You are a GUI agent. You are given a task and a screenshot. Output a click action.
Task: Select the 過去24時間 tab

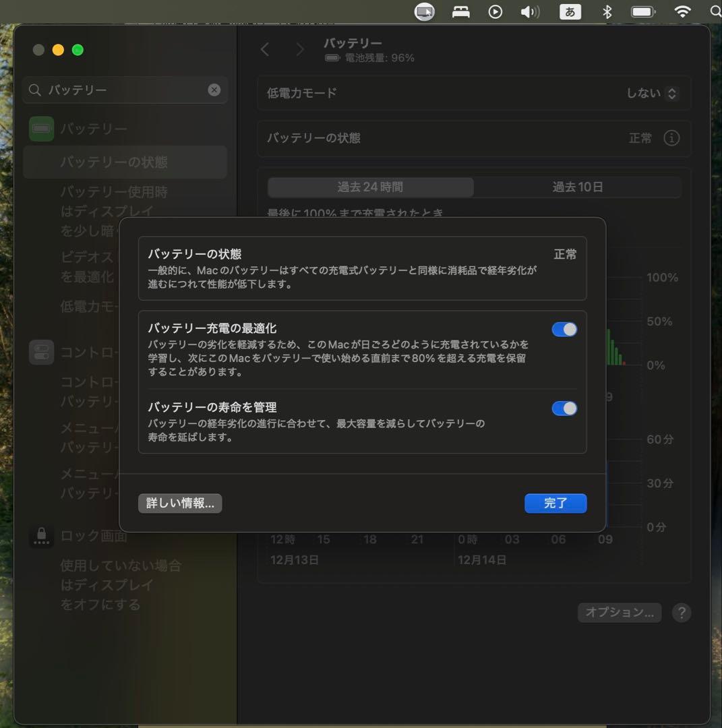pos(370,187)
